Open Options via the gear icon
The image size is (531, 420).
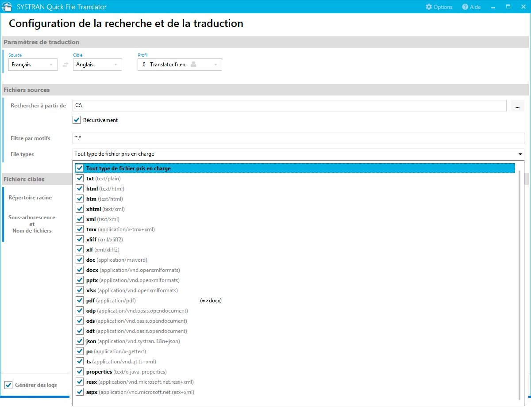point(429,7)
